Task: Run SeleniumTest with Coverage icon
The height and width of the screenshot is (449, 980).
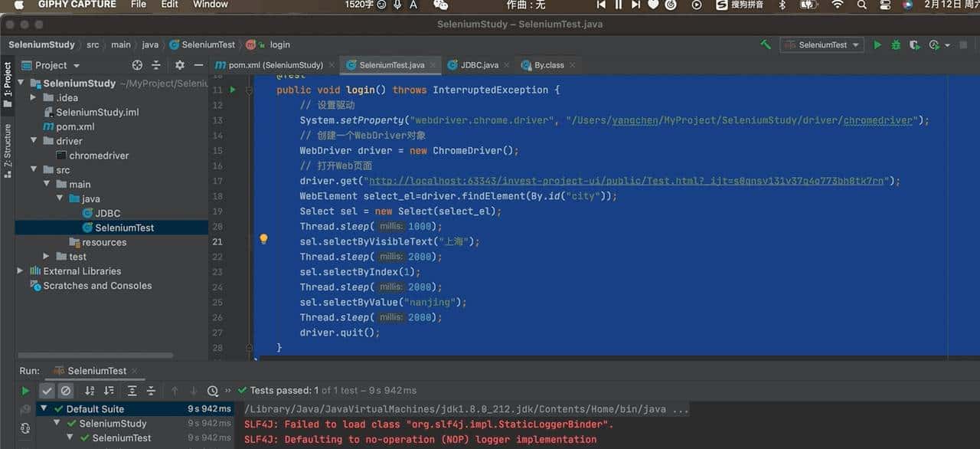Action: pos(913,44)
